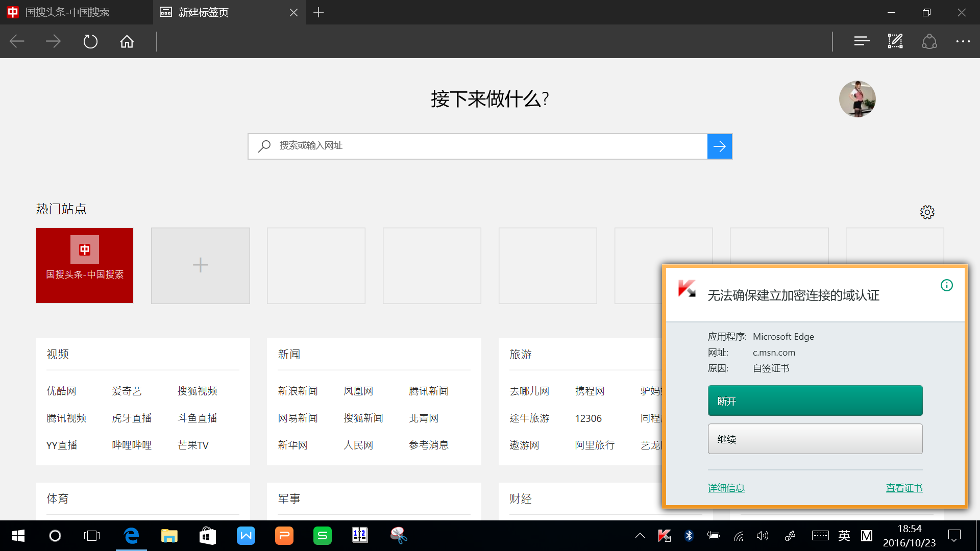Go back using the browser back arrow
This screenshot has width=980, height=551.
point(17,41)
